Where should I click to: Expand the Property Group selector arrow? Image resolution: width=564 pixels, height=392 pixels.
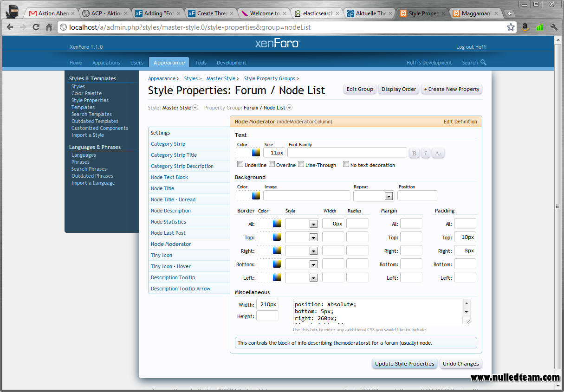click(x=290, y=108)
